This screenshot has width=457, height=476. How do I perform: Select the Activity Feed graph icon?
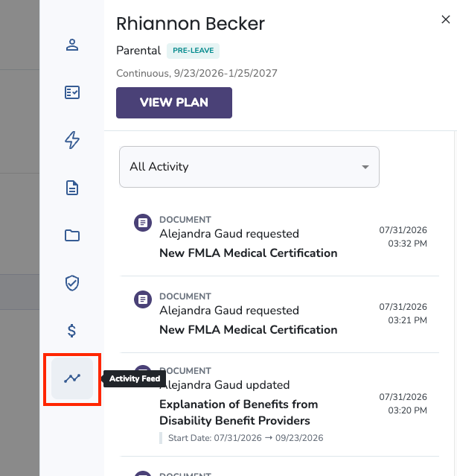tap(72, 378)
